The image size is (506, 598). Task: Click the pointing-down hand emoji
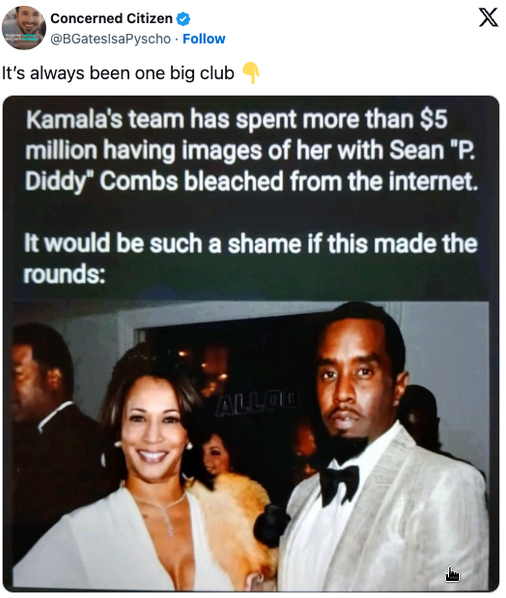click(x=252, y=72)
